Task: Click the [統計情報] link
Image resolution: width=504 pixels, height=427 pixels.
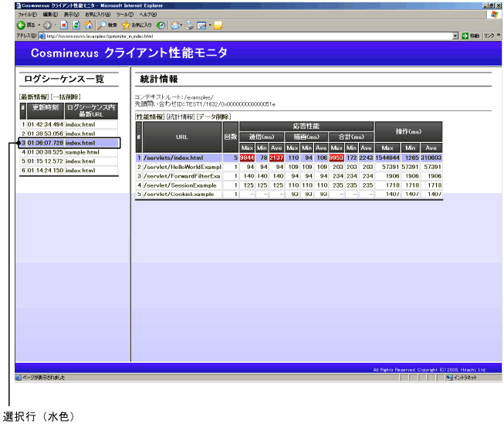Action: pos(181,117)
